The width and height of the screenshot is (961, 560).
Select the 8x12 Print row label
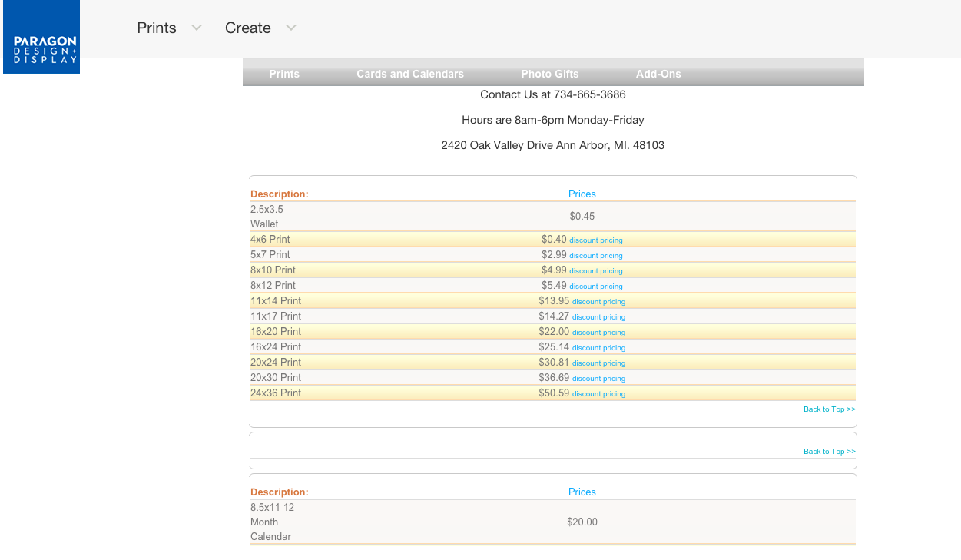pyautogui.click(x=273, y=286)
